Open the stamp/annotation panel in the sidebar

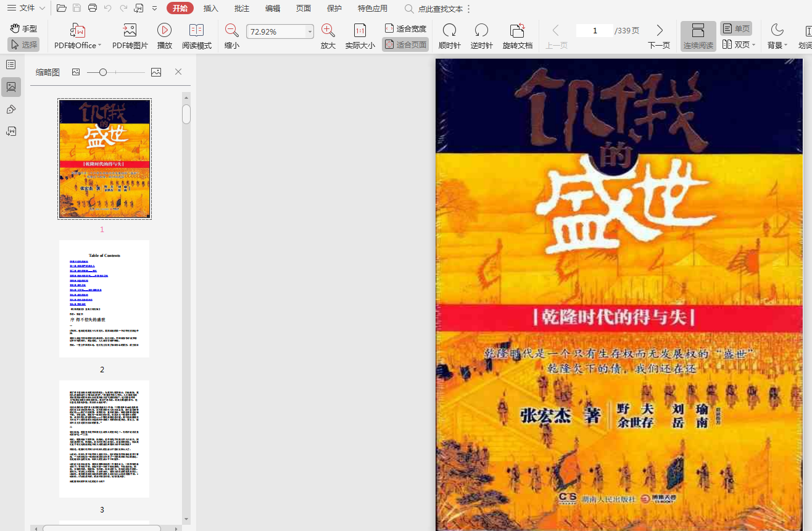(11, 109)
